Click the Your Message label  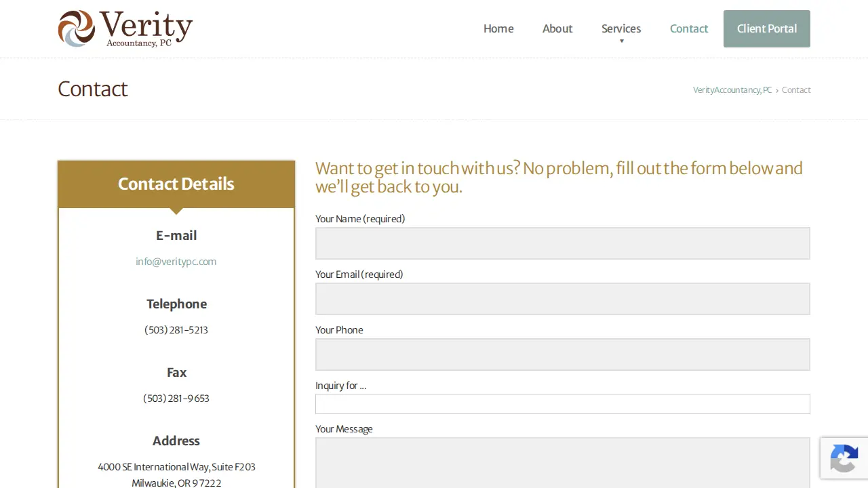(x=344, y=429)
